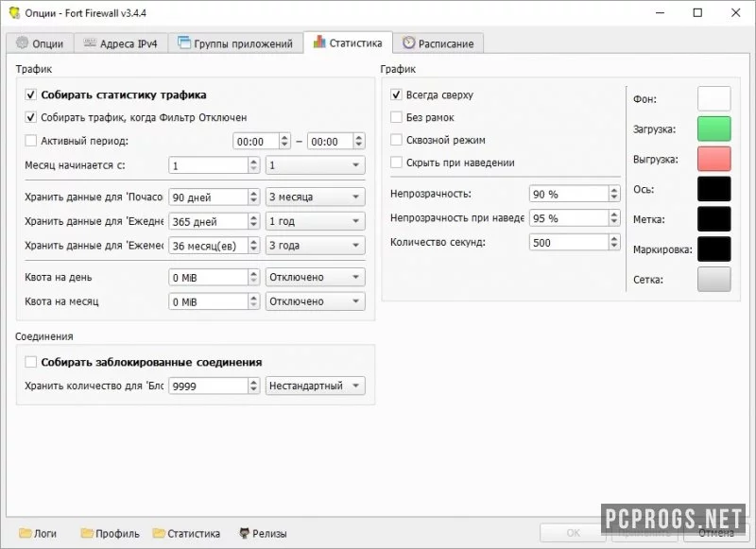Click stepper arrows of 9999 field

tap(254, 386)
